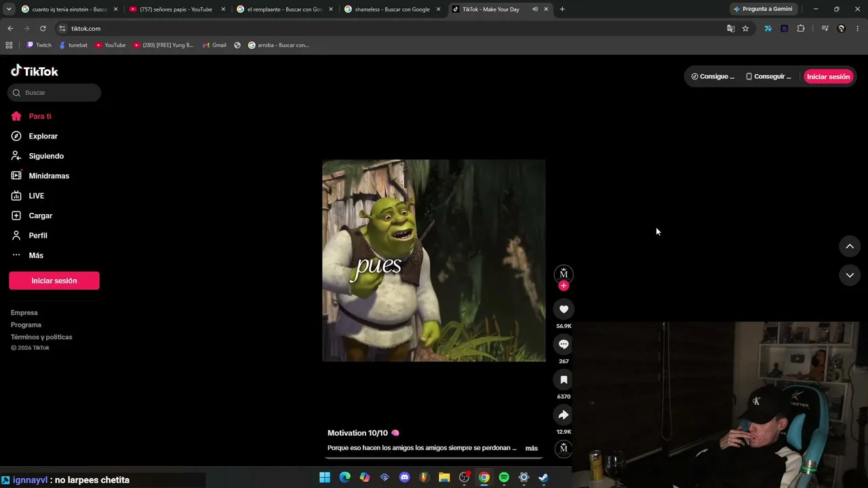
Task: Like the video with the heart icon
Action: [x=564, y=309]
